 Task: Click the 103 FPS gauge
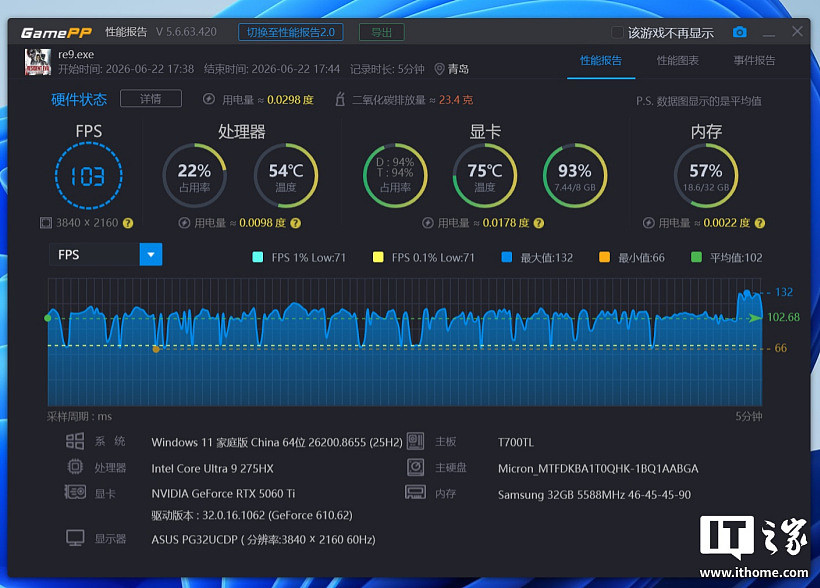(x=88, y=176)
